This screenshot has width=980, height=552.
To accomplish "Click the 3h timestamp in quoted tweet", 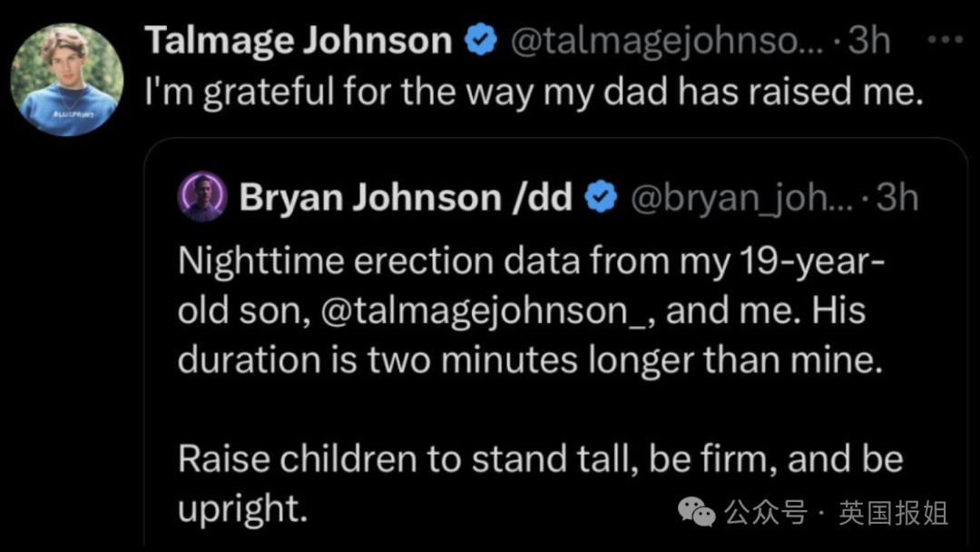I will [x=897, y=198].
